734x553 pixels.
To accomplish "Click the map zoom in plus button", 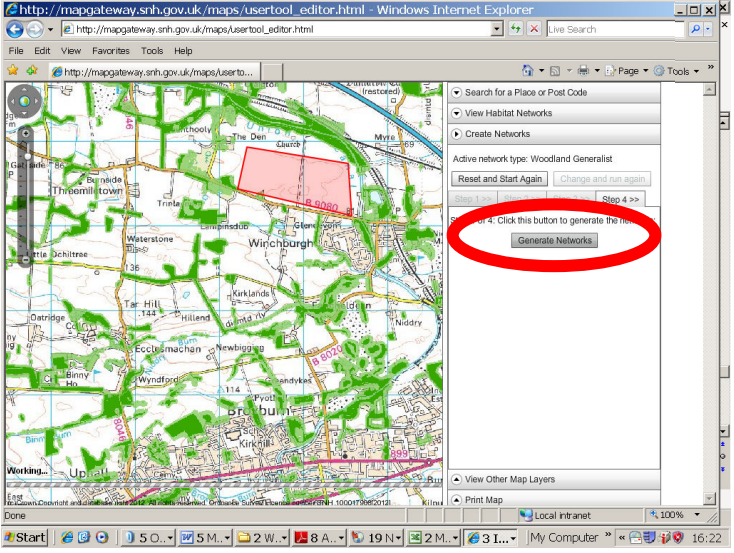I will coord(26,133).
